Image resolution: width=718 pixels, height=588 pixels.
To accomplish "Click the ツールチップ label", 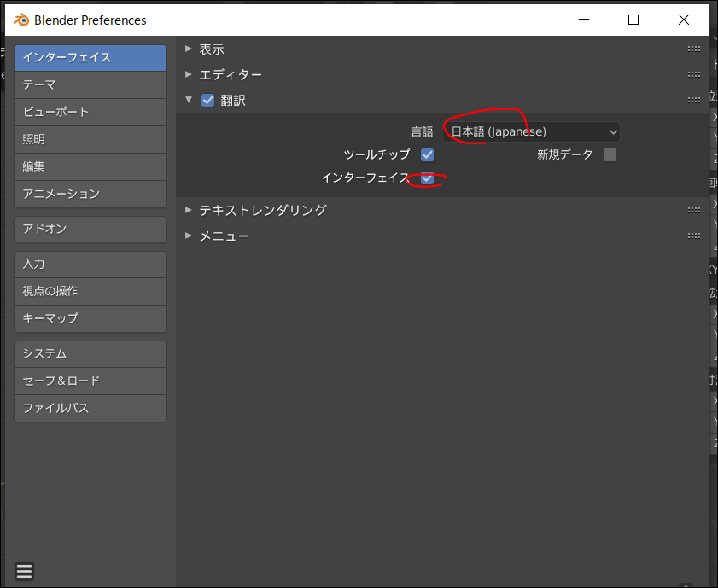I will pos(377,154).
